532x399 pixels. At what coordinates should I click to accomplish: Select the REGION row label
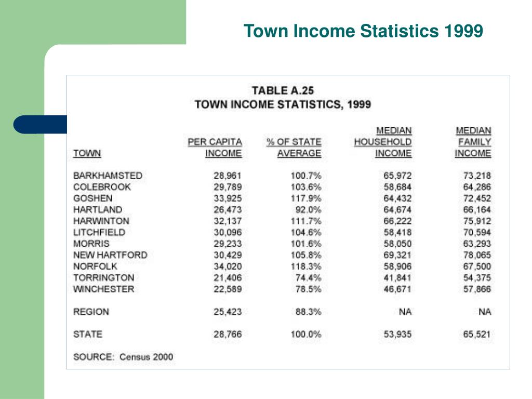(x=91, y=312)
